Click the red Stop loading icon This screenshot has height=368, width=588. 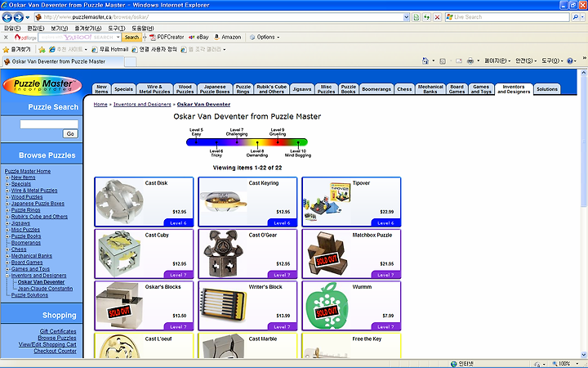[437, 17]
